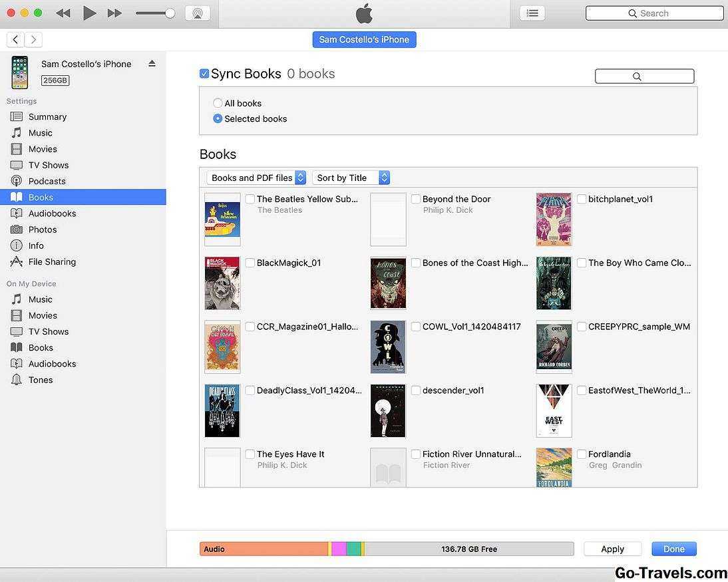Go back with the left chevron
728x582 pixels.
tap(15, 39)
